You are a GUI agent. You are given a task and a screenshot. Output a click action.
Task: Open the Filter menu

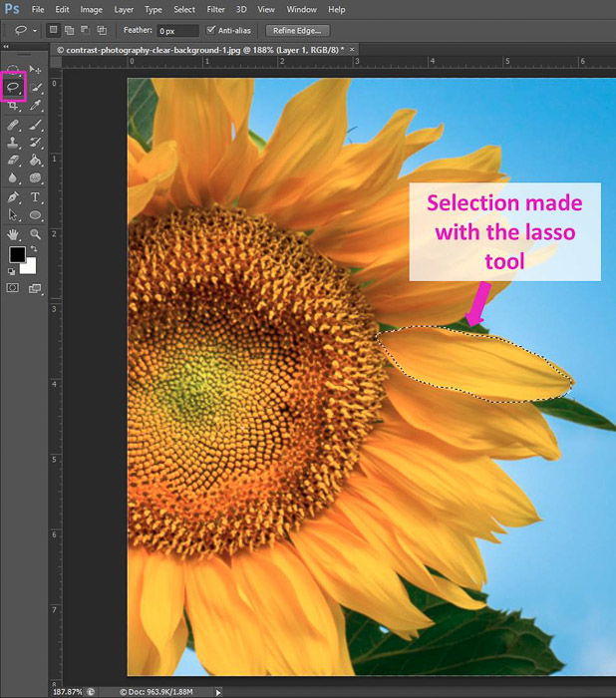coord(215,9)
